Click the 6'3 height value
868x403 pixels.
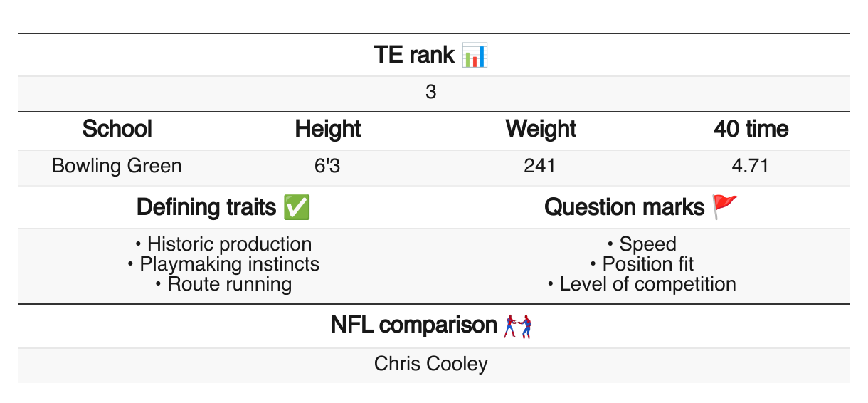click(328, 167)
